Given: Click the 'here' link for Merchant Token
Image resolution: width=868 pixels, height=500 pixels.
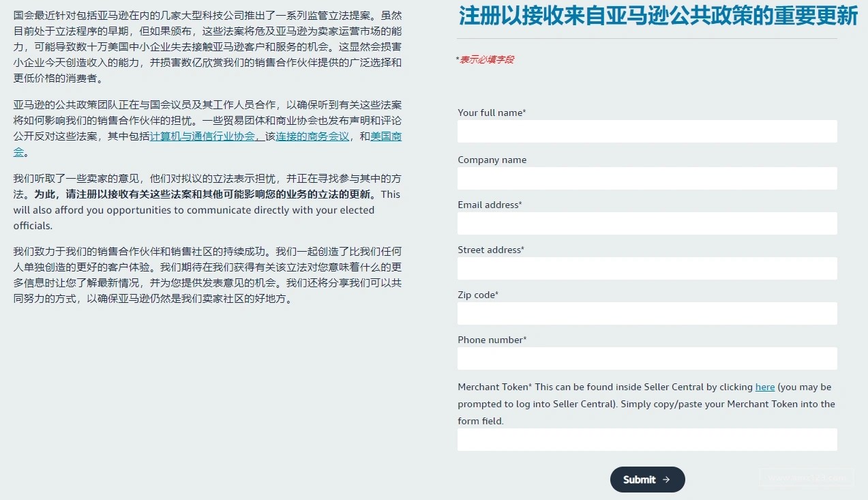Looking at the screenshot, I should coord(765,387).
